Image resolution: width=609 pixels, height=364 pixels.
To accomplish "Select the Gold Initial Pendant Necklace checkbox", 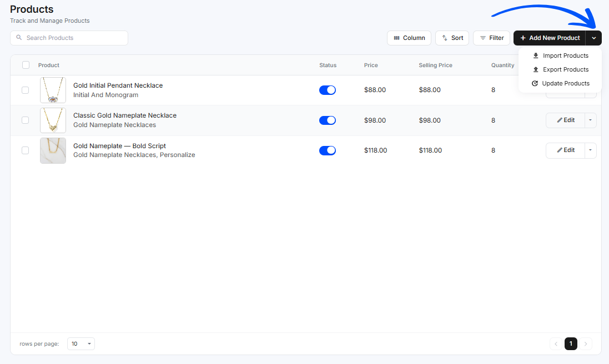I will click(25, 90).
